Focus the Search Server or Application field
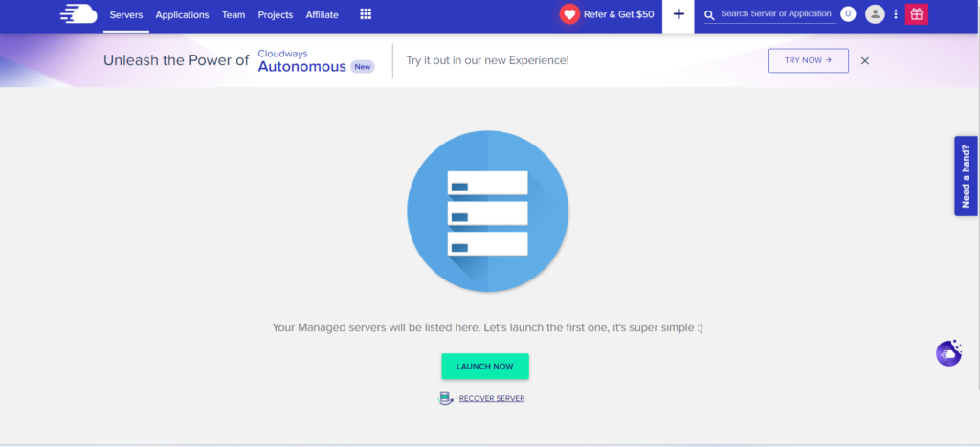 coord(775,14)
